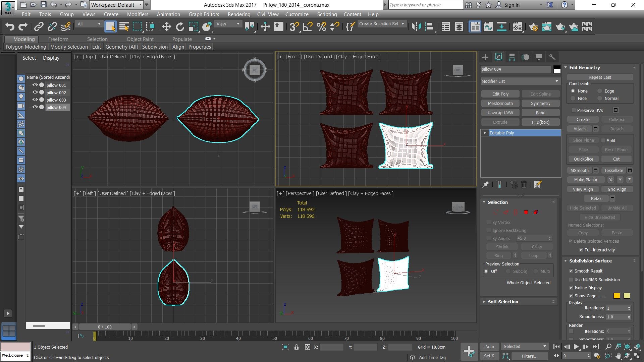Enable Use NURMS Subdivision checkbox
Image resolution: width=644 pixels, height=362 pixels.
(571, 280)
